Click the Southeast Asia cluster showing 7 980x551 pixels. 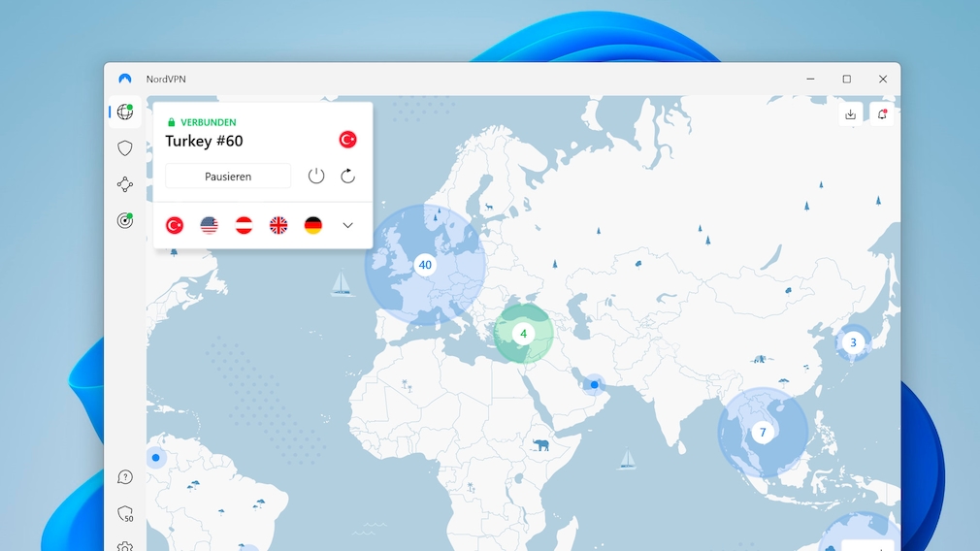tap(763, 432)
